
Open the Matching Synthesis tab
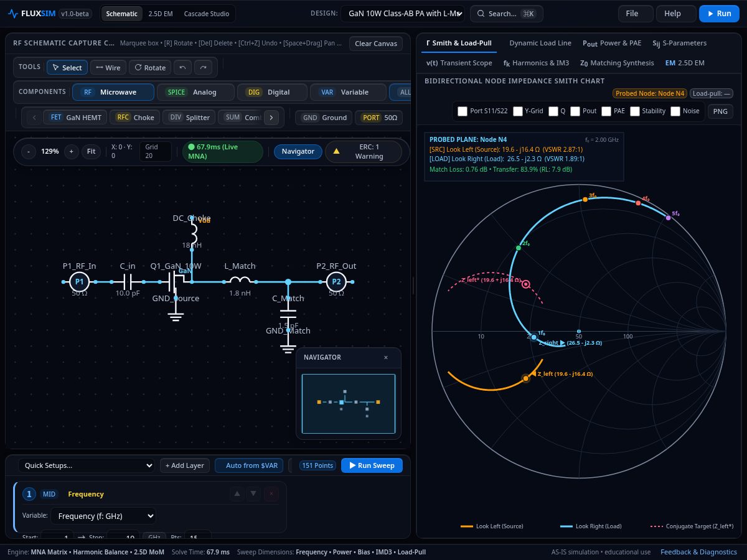click(x=617, y=63)
